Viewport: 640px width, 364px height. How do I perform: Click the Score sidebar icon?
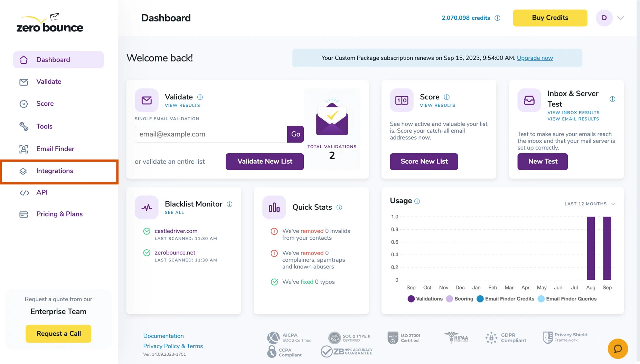[23, 104]
